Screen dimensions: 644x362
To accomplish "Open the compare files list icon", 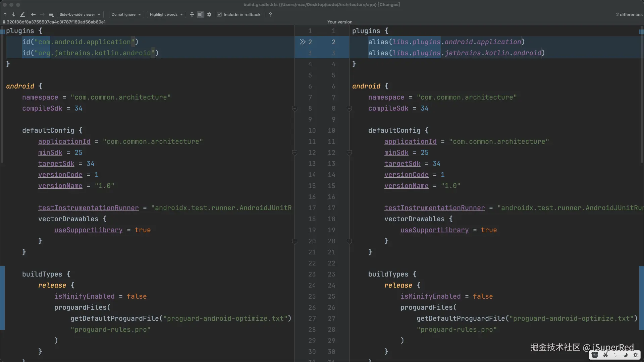I will coord(51,14).
